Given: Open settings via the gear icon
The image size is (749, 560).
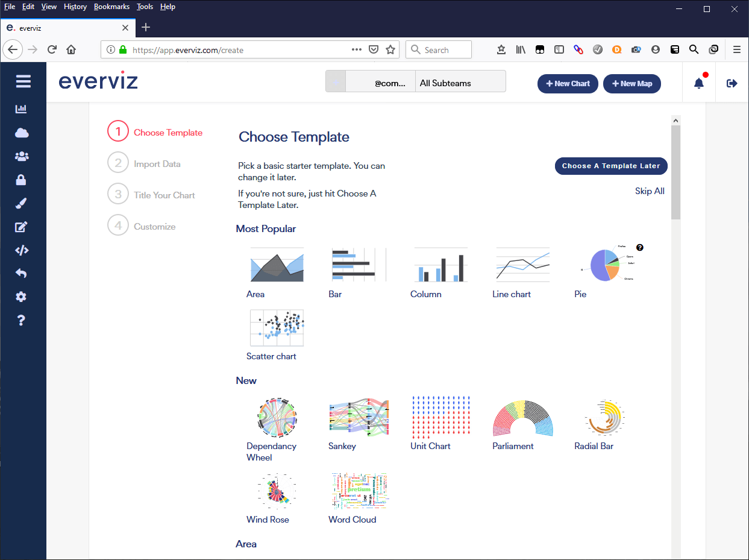Looking at the screenshot, I should tap(21, 297).
